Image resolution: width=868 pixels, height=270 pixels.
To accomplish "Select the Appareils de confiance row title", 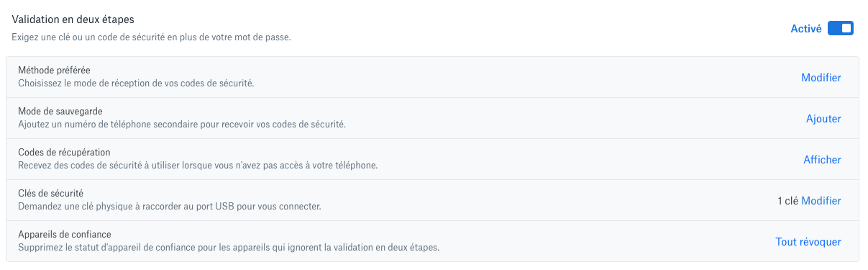I will (x=65, y=235).
